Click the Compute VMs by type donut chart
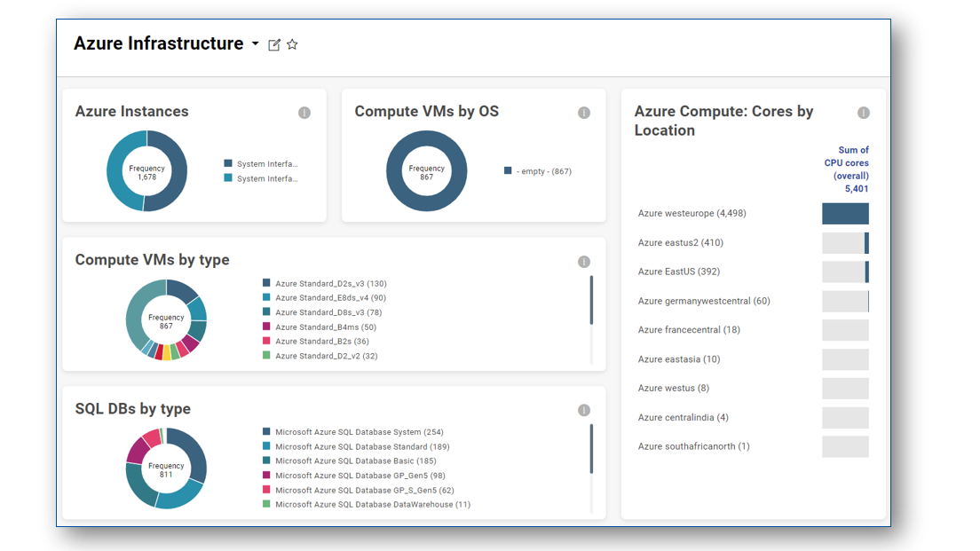980x551 pixels. pos(166,319)
